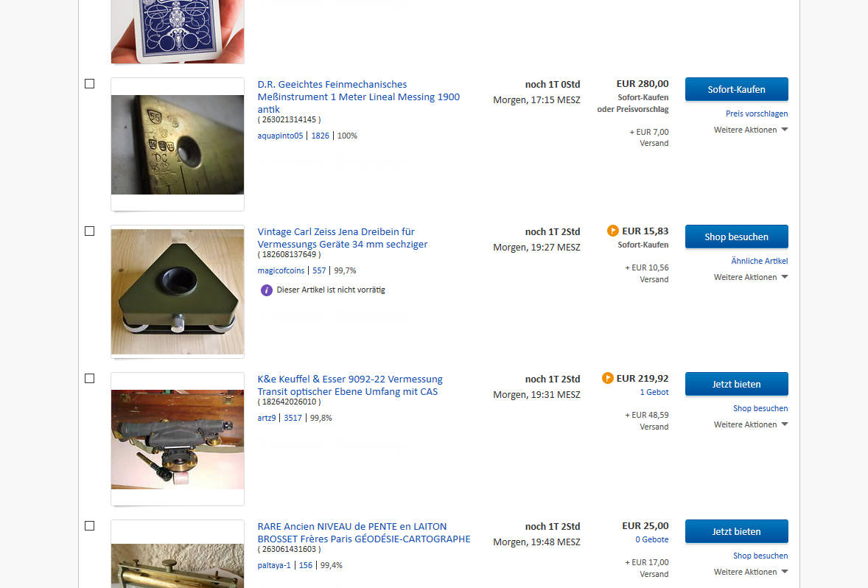Click Shop besuchen button for Carl Zeiss item
The width and height of the screenshot is (868, 588).
[x=736, y=237]
